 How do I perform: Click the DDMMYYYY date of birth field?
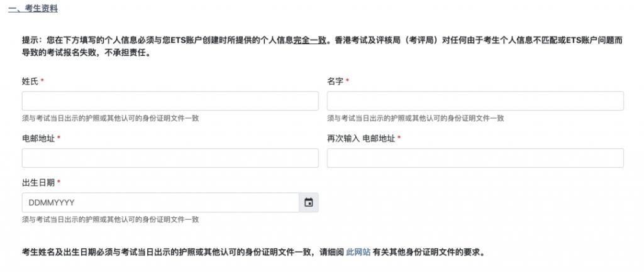click(160, 202)
